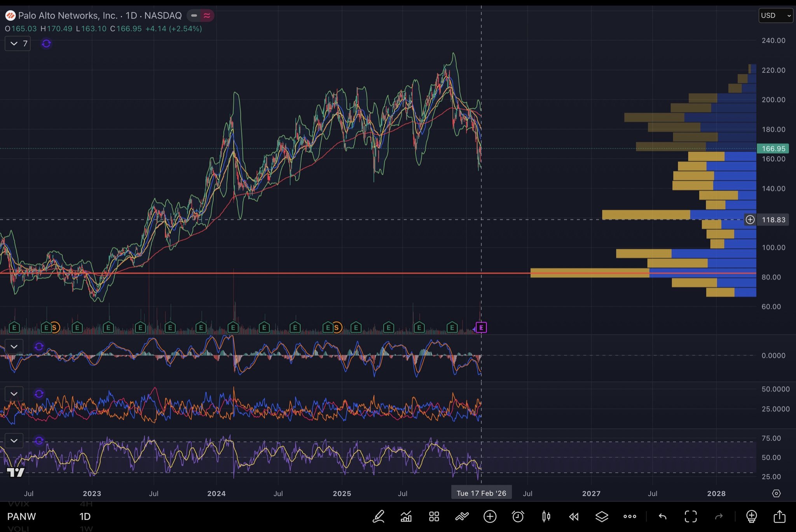The width and height of the screenshot is (796, 532).
Task: Open object tree layers icon
Action: pyautogui.click(x=602, y=516)
